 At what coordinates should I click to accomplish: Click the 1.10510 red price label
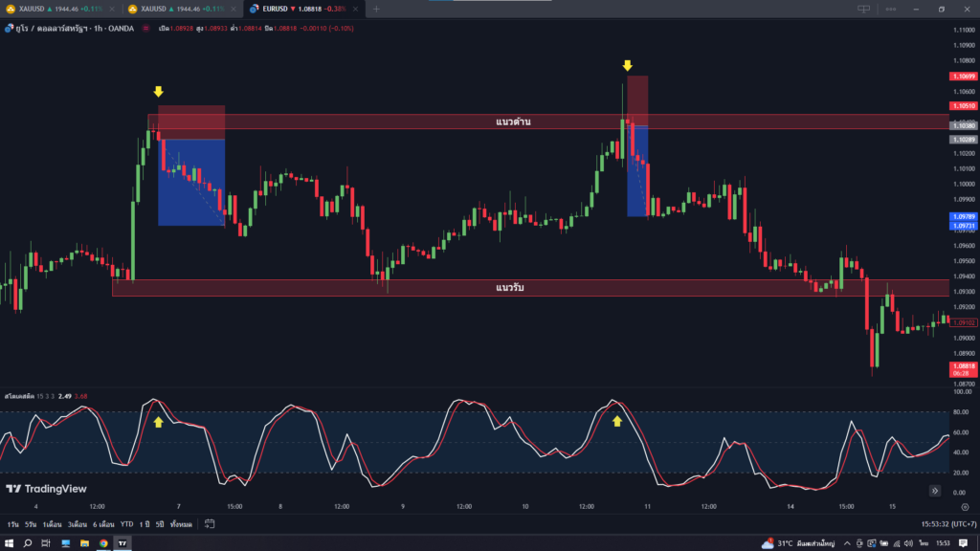tap(963, 106)
